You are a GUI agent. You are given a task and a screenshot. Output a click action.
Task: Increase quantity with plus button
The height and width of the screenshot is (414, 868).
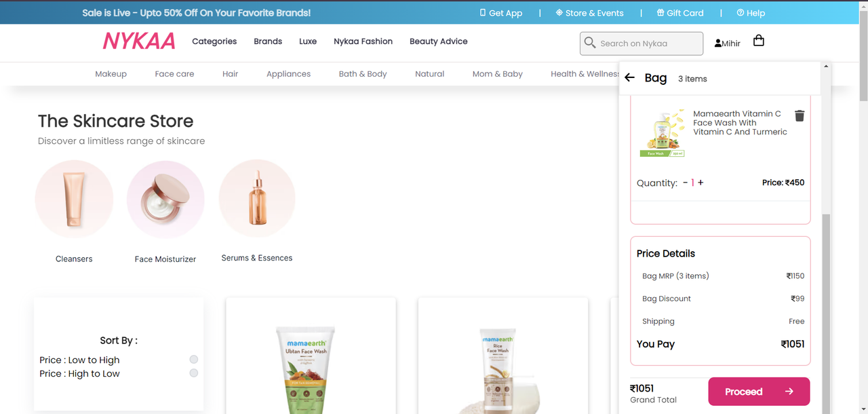(701, 183)
